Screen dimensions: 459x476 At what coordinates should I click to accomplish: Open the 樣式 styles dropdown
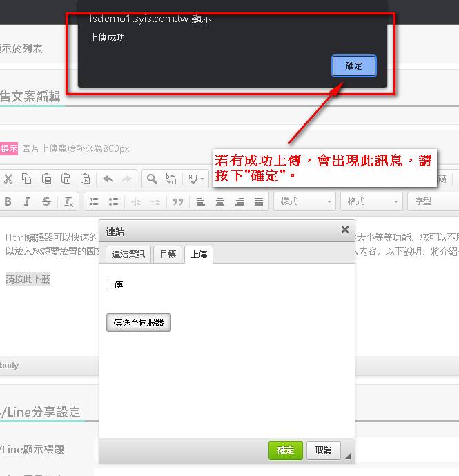click(304, 201)
